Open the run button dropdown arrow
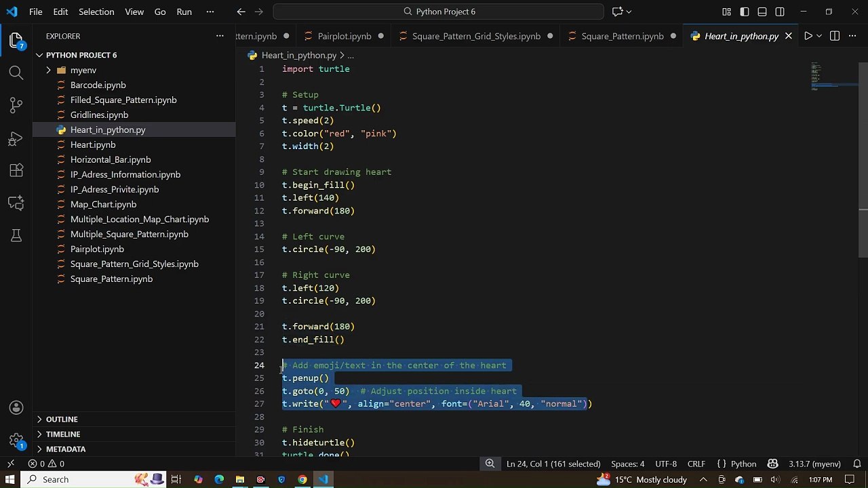Screen dimensions: 868x488 coord(819,36)
